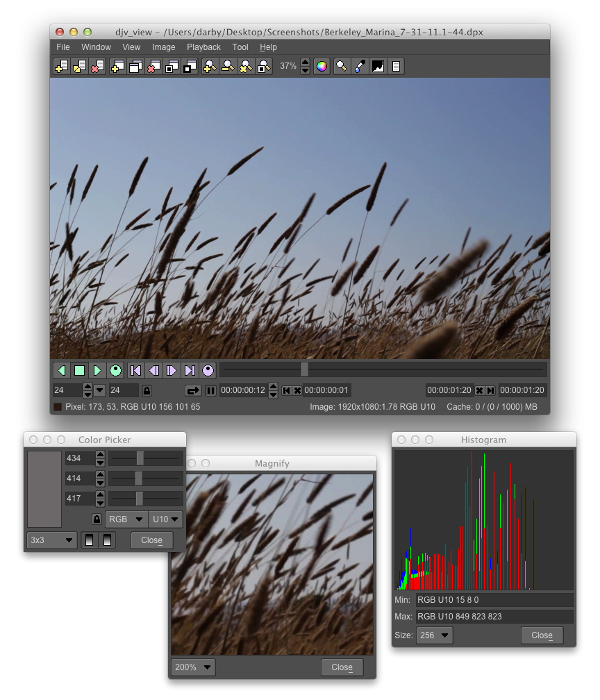Click the playback timeline frame slider
This screenshot has height=700, width=600.
(383, 369)
